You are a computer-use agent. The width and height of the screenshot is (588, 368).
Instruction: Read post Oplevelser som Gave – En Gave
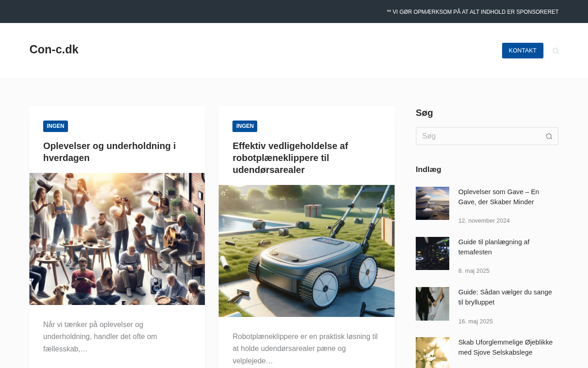[x=499, y=197]
